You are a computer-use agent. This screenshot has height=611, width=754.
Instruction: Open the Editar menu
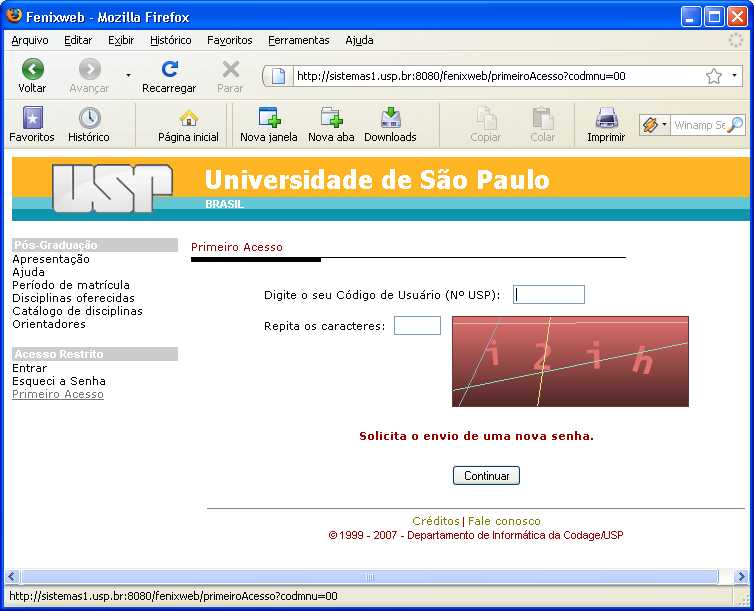tap(78, 40)
